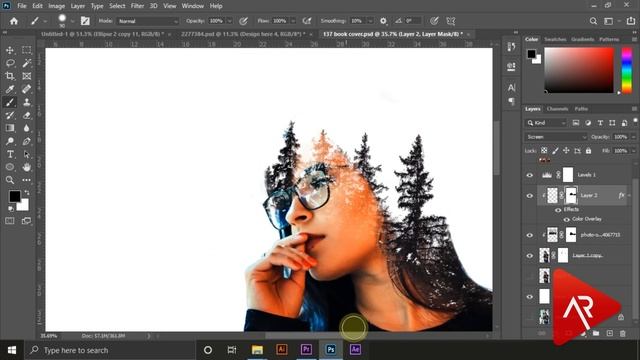Viewport: 640px width, 360px height.
Task: Click the foreground color swatch in toolbox
Action: [x=14, y=197]
